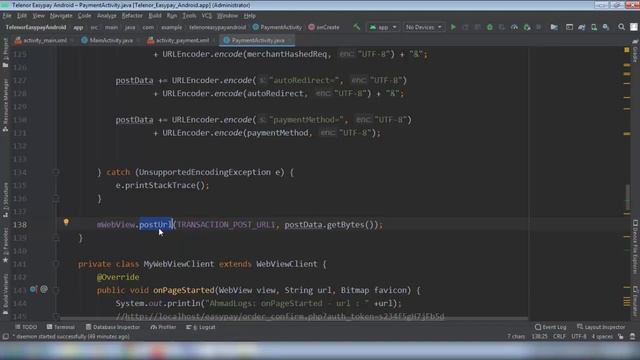This screenshot has height=360, width=640.
Task: Click the horizontal editor scrollbar
Action: (x=294, y=318)
